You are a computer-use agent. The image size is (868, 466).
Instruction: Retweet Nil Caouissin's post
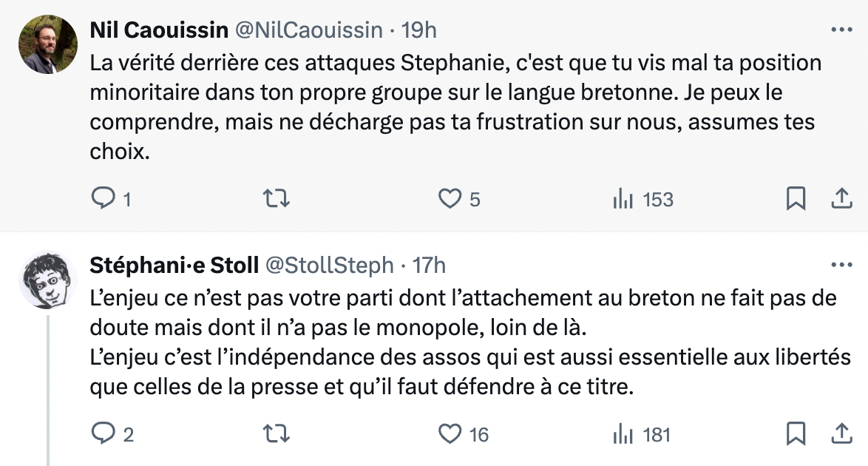pos(277,198)
